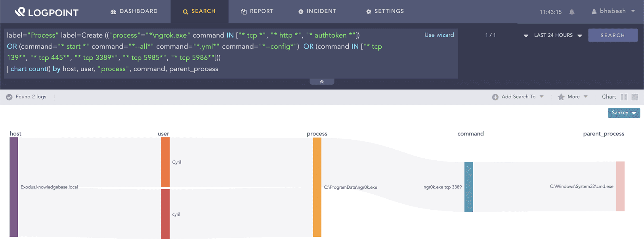
Task: Switch to single full chart layout
Action: [x=634, y=97]
